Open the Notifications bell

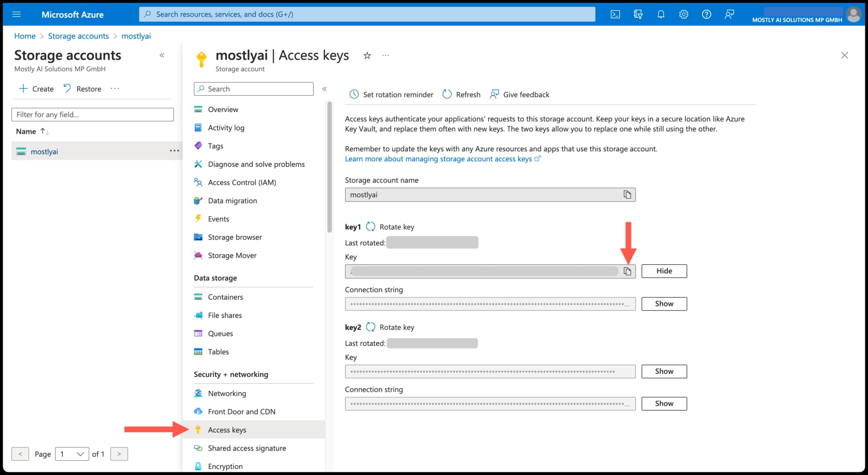[661, 14]
